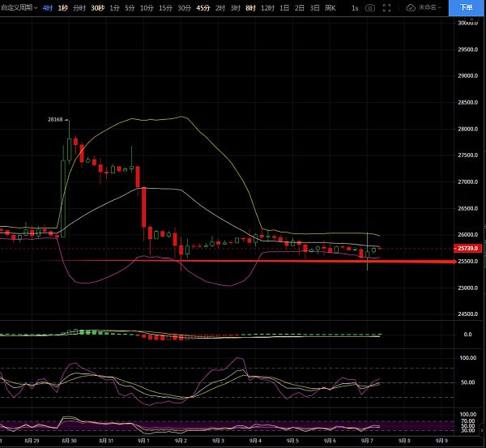Switch to the 4时 timeframe
Image resolution: width=486 pixels, height=448 pixels.
coord(48,7)
